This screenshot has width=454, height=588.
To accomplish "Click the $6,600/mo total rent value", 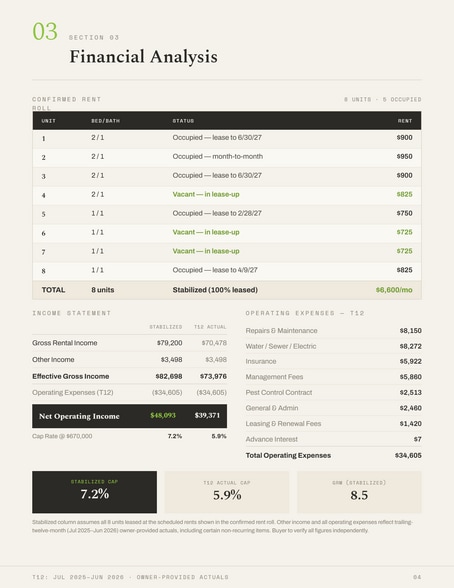I will (x=394, y=290).
